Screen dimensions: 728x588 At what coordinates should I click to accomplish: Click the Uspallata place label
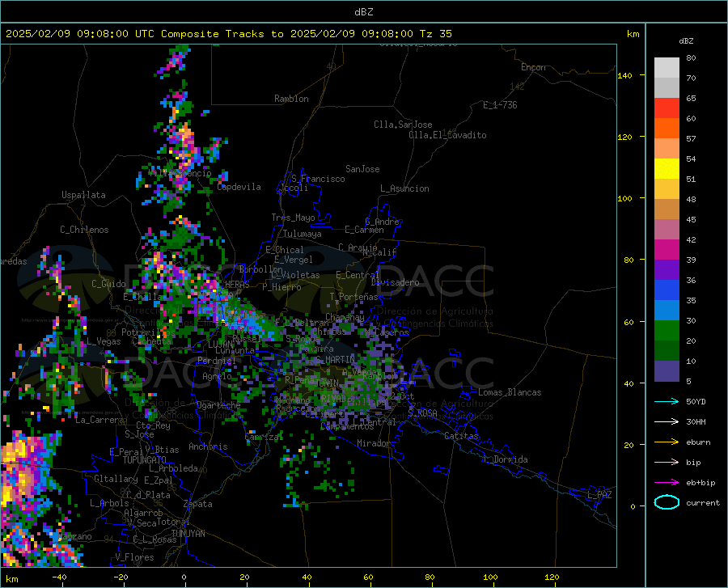[83, 195]
